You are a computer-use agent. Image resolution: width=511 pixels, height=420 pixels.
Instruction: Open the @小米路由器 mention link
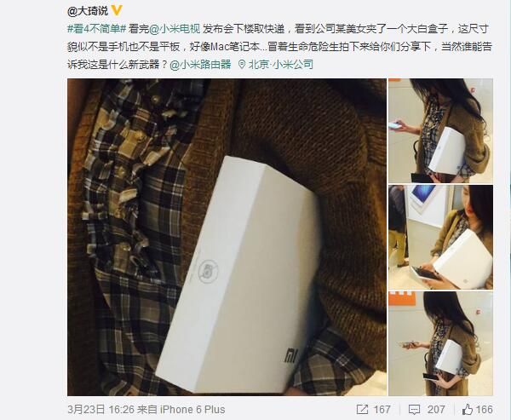point(200,64)
